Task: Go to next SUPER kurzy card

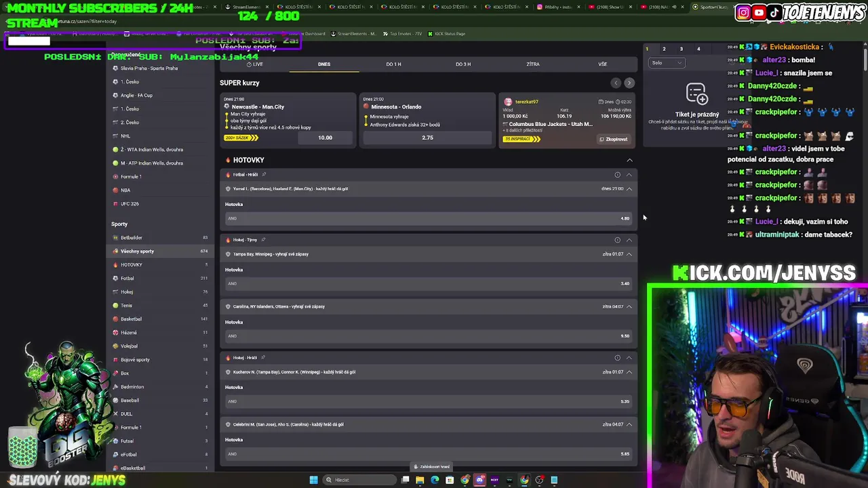Action: pos(629,83)
